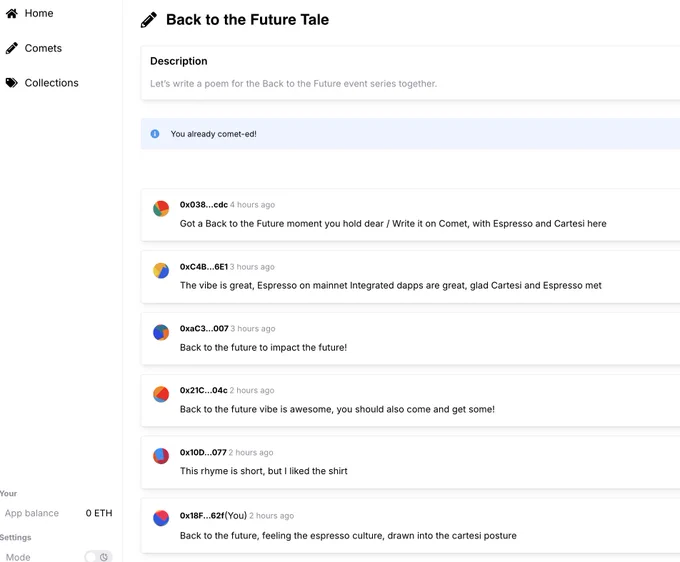Viewport: 680px width, 562px height.
Task: Click avatar of user 0xaC3...007
Action: pyautogui.click(x=161, y=333)
